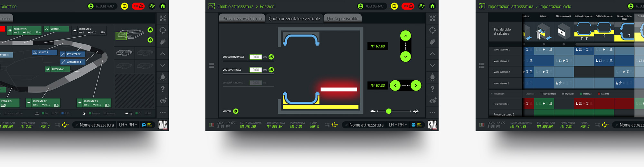Click teach icon beside Quota orizzontale field

(271, 57)
